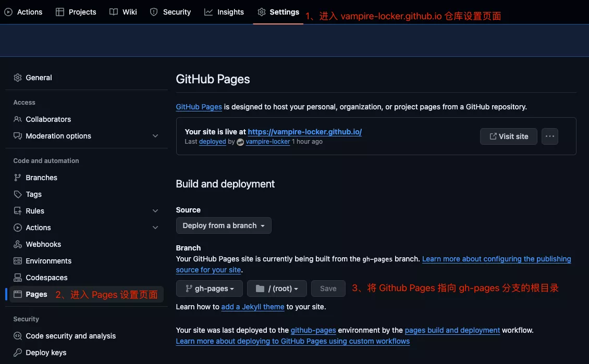Click the Insights graph icon
The height and width of the screenshot is (364, 589).
208,12
